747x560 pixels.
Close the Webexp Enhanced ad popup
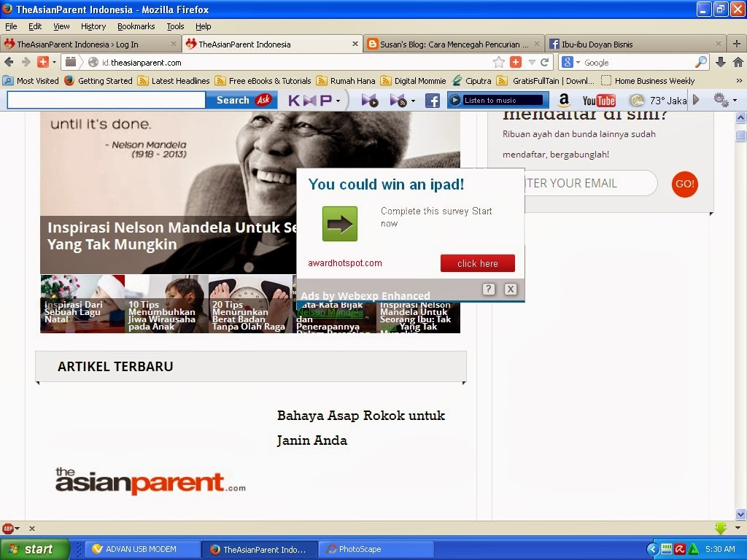[x=510, y=289]
